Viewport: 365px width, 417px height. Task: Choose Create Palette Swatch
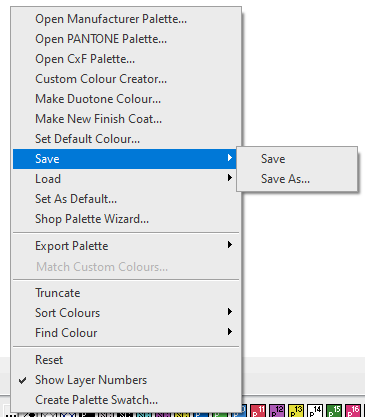[x=126, y=400]
